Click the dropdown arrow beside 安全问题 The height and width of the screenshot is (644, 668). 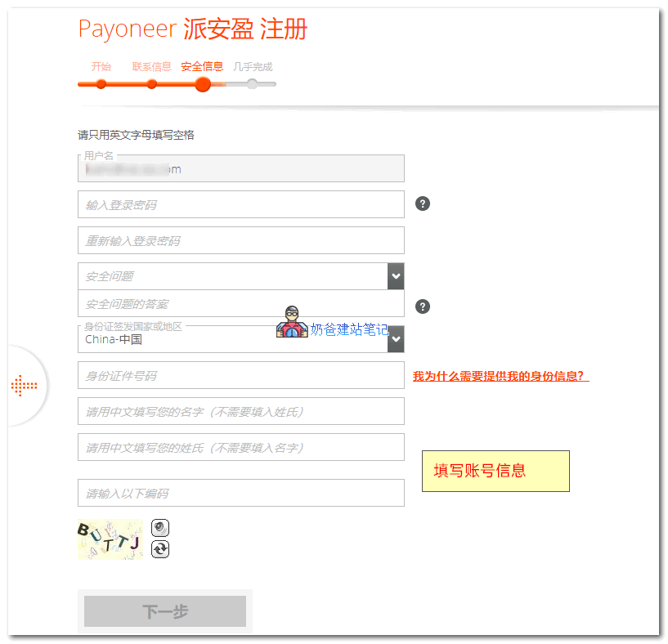pos(396,276)
